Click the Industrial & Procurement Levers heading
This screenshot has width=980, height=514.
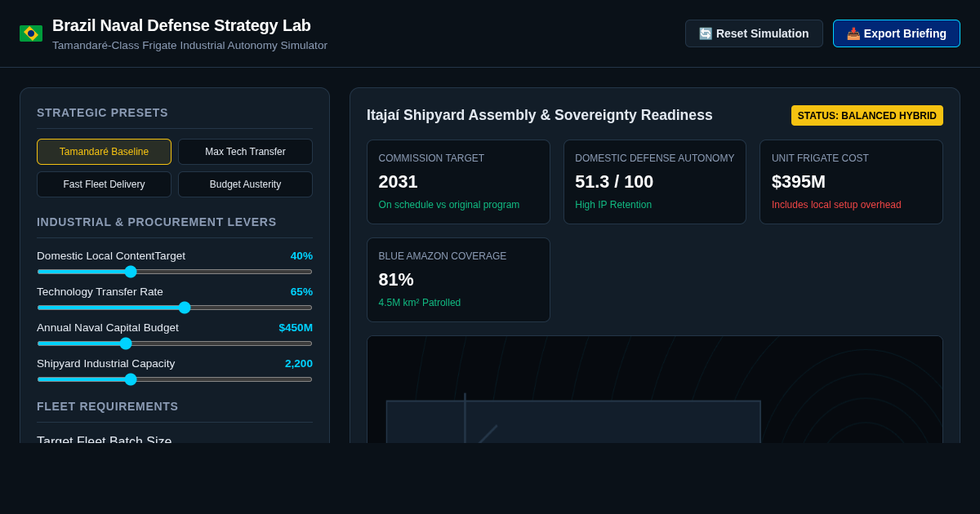157,222
